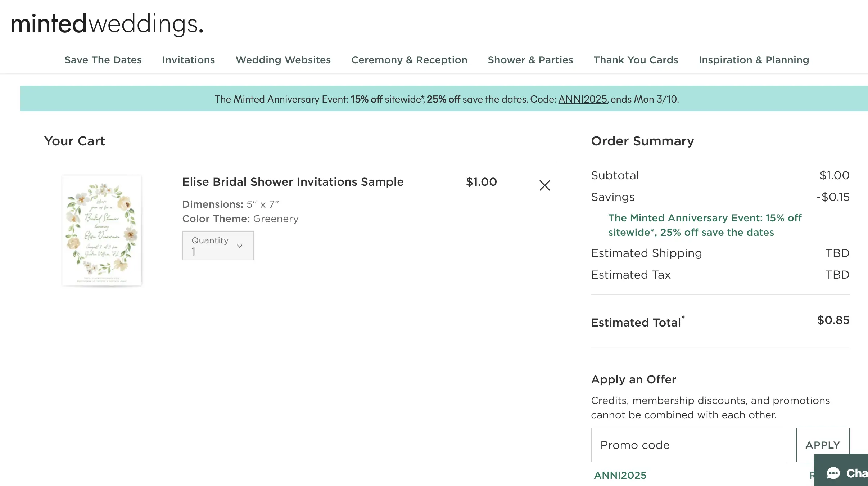The image size is (868, 486).
Task: Open the Invitations menu
Action: pyautogui.click(x=189, y=60)
